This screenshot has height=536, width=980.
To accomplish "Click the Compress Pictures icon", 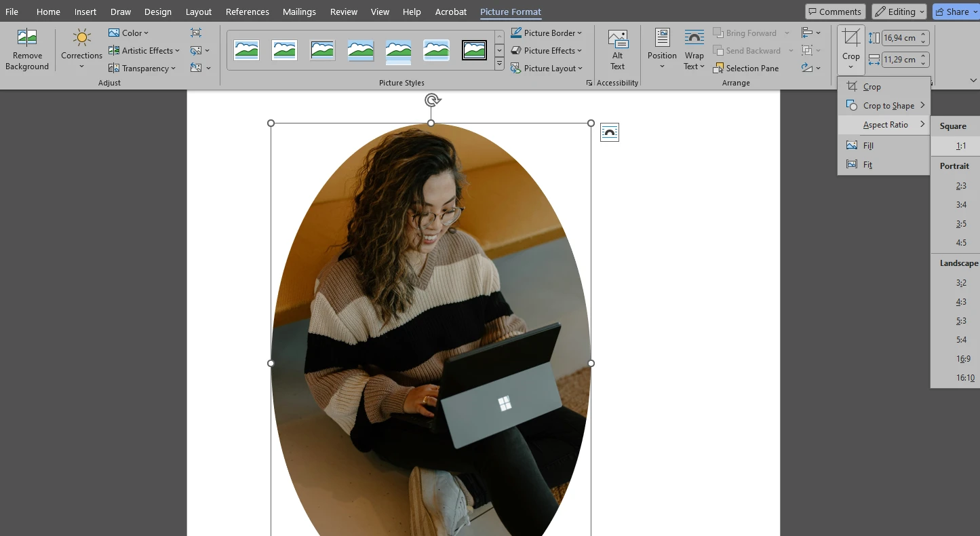I will tap(196, 33).
